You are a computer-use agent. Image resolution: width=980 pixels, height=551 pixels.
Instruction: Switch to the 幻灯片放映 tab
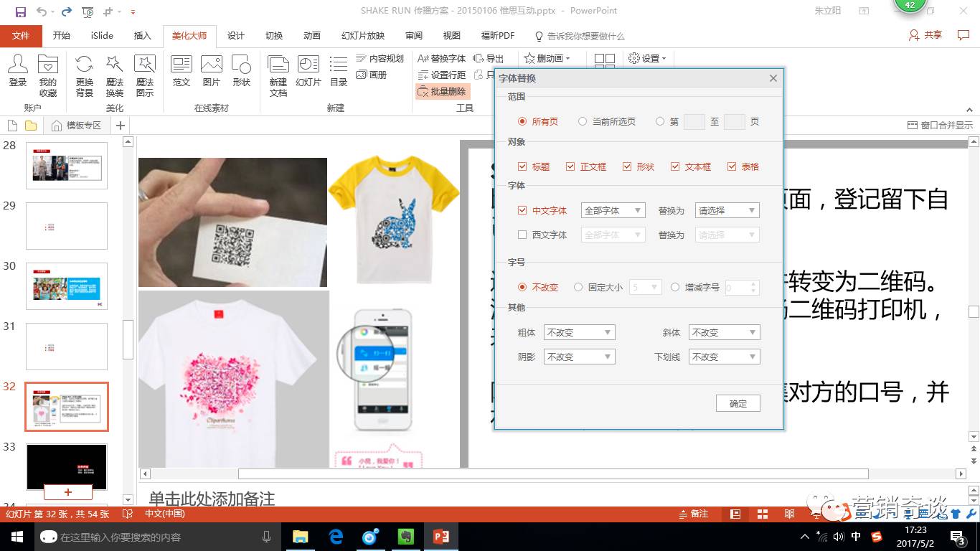[363, 36]
